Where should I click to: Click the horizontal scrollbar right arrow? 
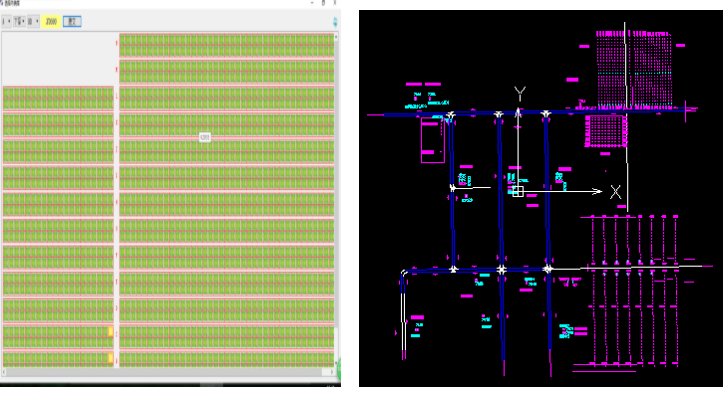pos(332,372)
